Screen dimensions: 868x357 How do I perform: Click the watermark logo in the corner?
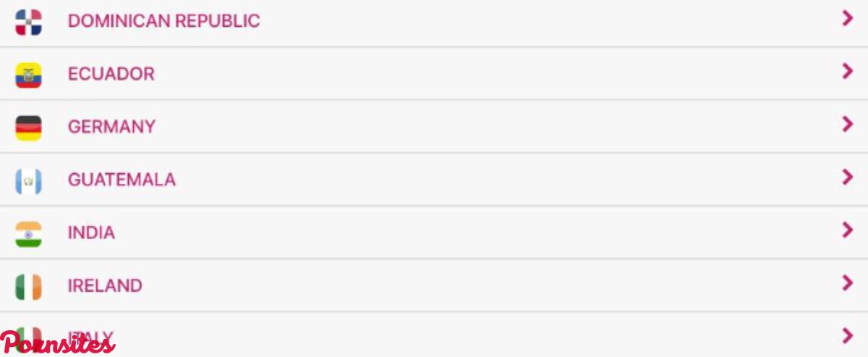click(x=58, y=343)
